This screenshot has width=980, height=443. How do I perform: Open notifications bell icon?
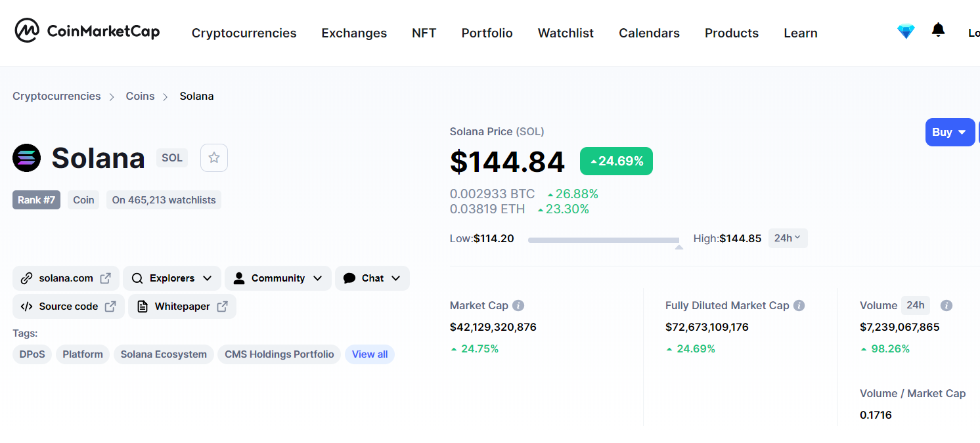click(939, 30)
